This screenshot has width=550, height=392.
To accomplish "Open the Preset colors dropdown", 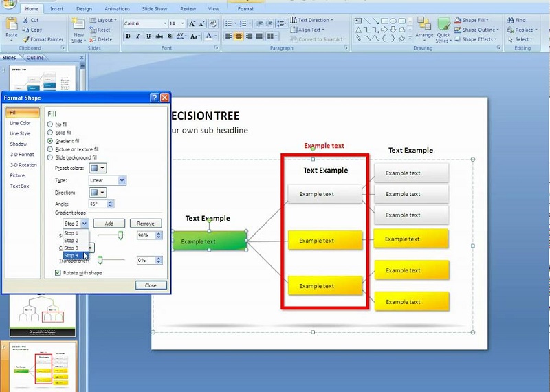I will point(98,168).
